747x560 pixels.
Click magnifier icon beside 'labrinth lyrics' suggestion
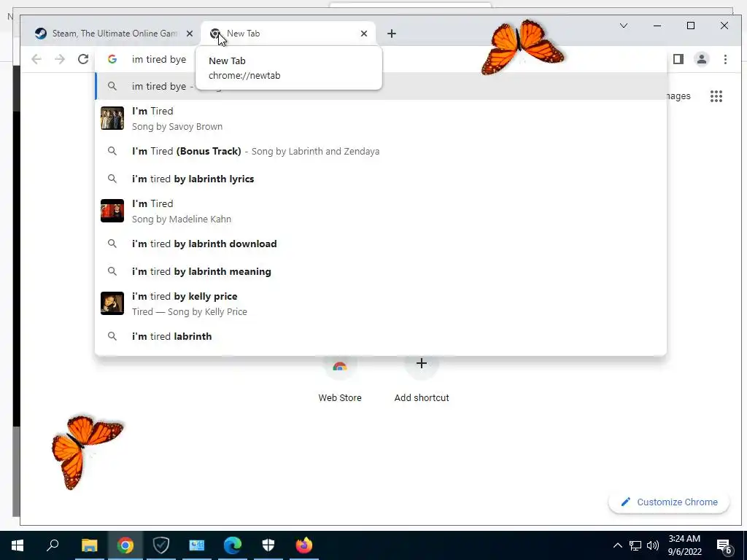coord(112,179)
